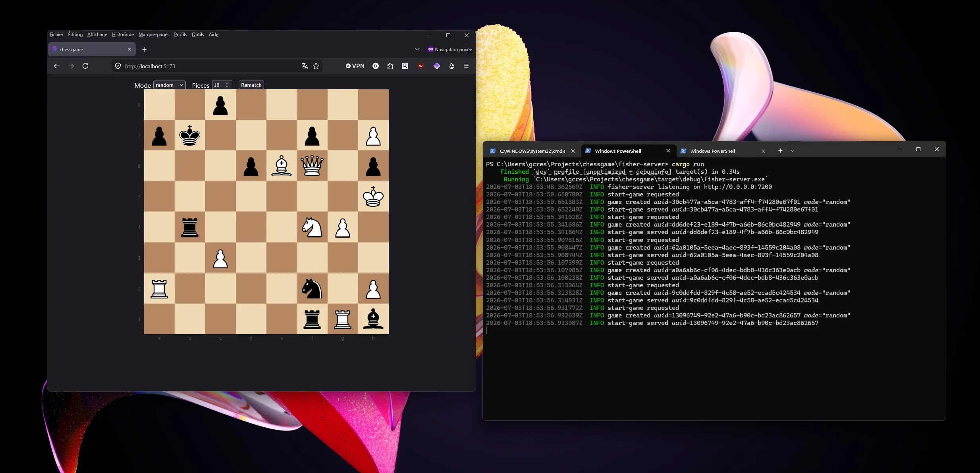Select the white pawn on h7
The width and height of the screenshot is (980, 473).
373,135
